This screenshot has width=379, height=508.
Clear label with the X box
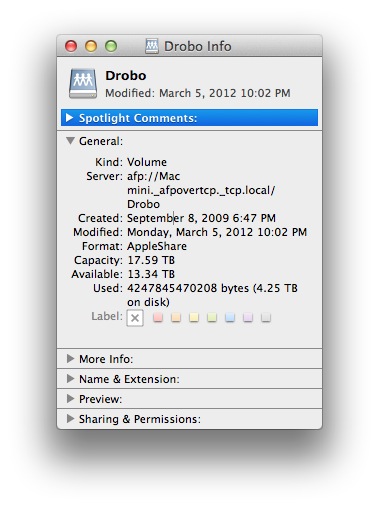click(x=135, y=318)
